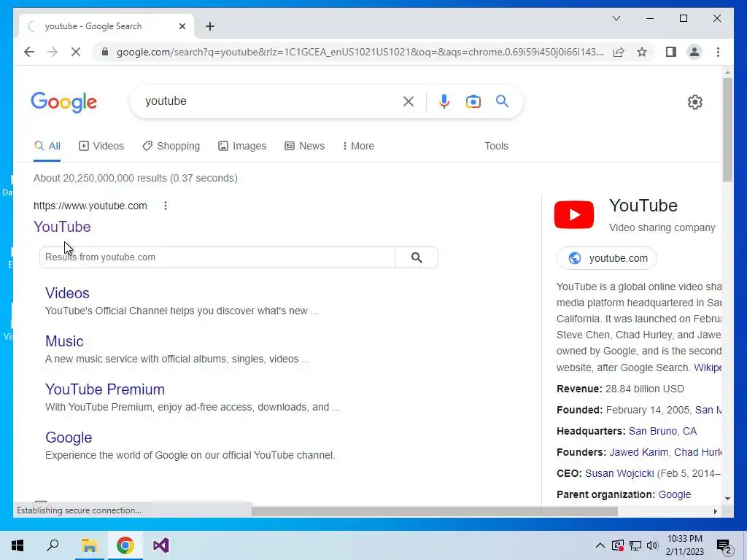Open File Explorer from taskbar

coord(89,545)
